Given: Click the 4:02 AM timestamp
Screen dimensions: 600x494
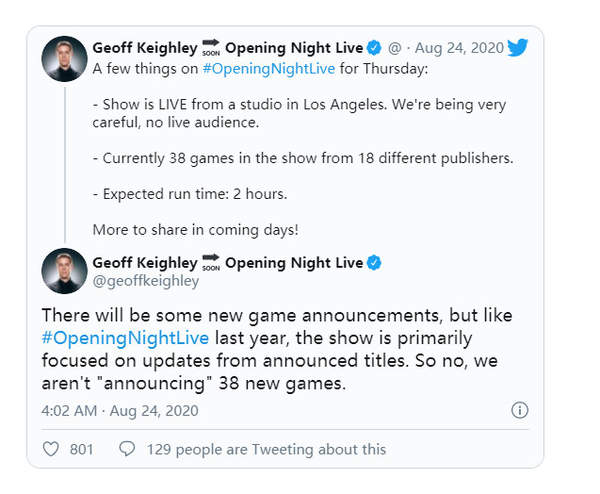Looking at the screenshot, I should (x=68, y=410).
